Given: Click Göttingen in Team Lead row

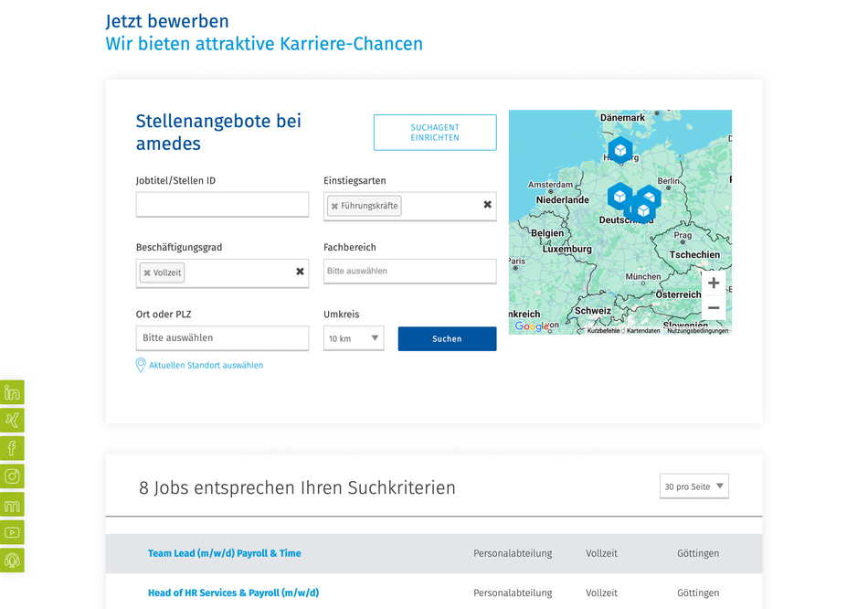Looking at the screenshot, I should [698, 553].
